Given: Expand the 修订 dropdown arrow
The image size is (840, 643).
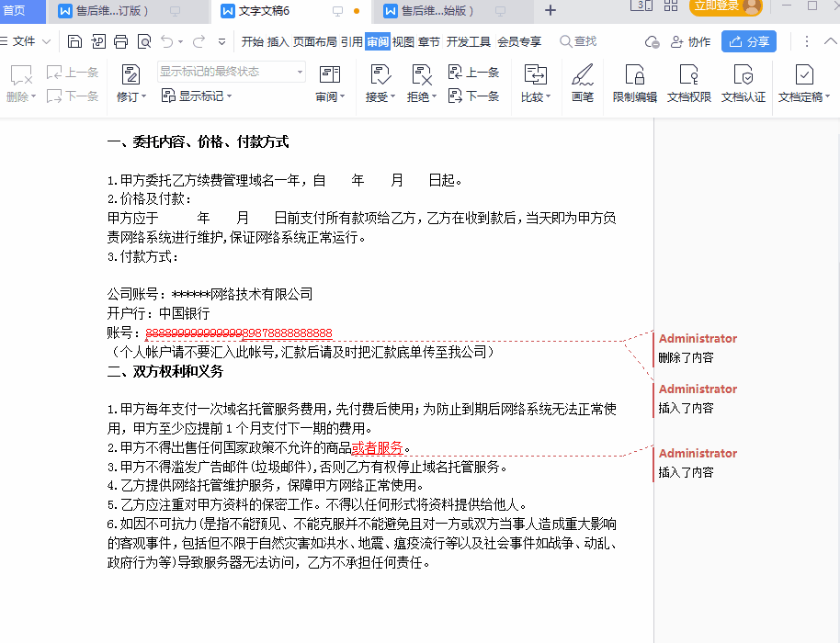Looking at the screenshot, I should point(144,96).
